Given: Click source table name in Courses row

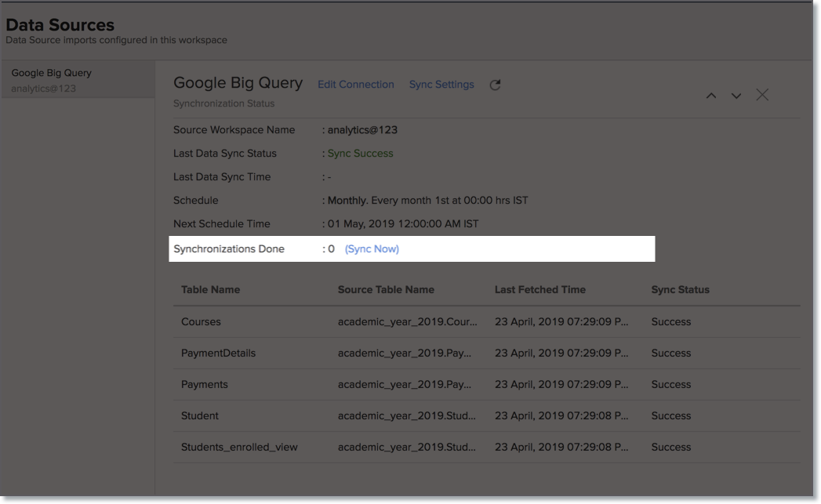Looking at the screenshot, I should click(x=407, y=322).
